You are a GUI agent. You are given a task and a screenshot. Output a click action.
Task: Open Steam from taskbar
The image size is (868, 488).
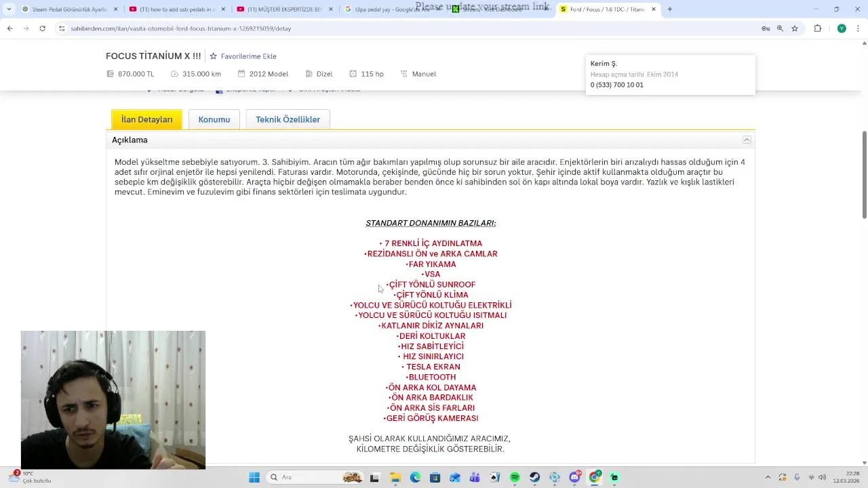[x=534, y=477]
